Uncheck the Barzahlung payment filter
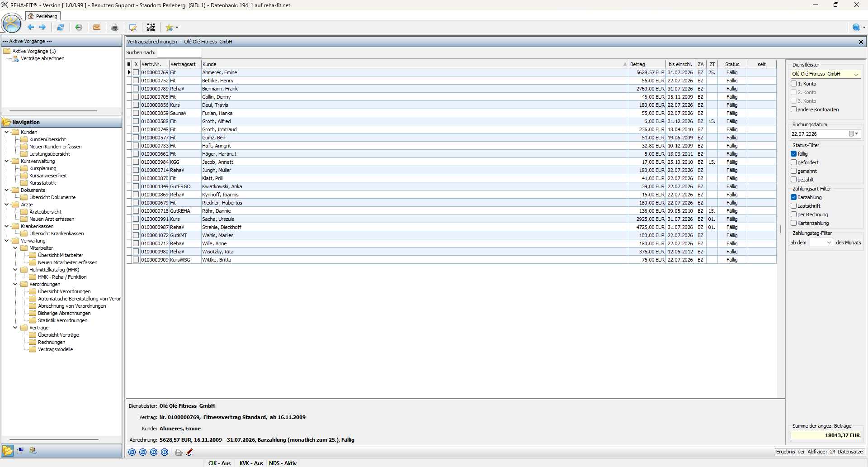Viewport: 868px width, 467px height. pyautogui.click(x=793, y=197)
